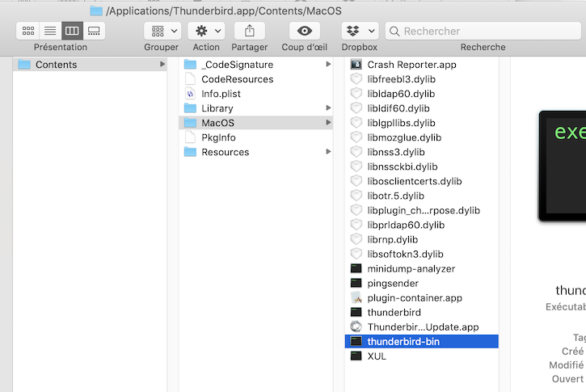Click the XUL file icon

point(356,356)
